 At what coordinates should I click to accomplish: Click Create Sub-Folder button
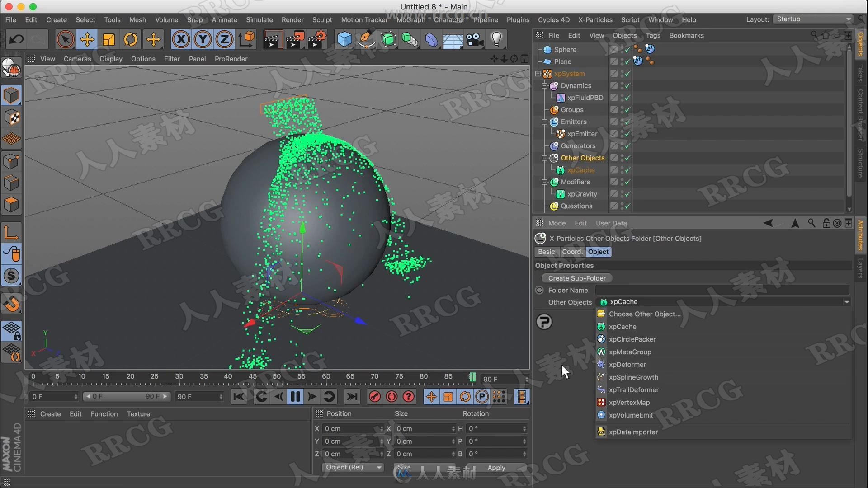coord(577,278)
